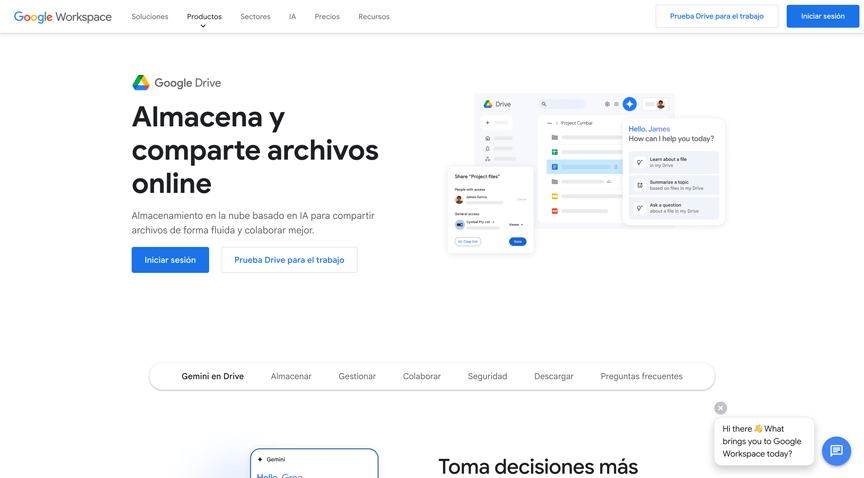Expand the Productos menu chevron
Screen dimensions: 864x478
point(203,26)
